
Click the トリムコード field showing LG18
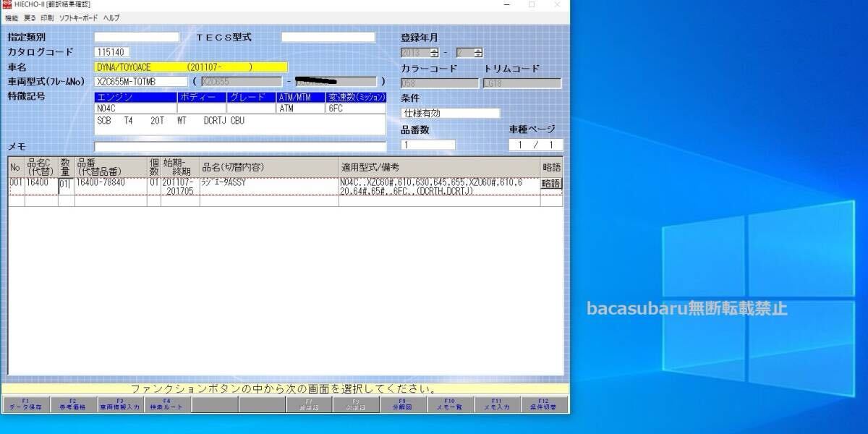522,83
